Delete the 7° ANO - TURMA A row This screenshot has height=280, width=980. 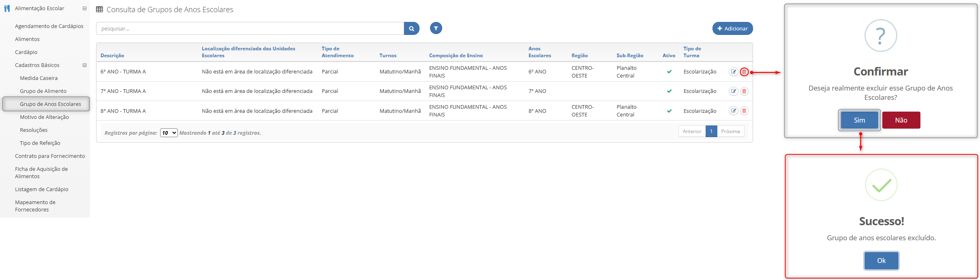[744, 91]
